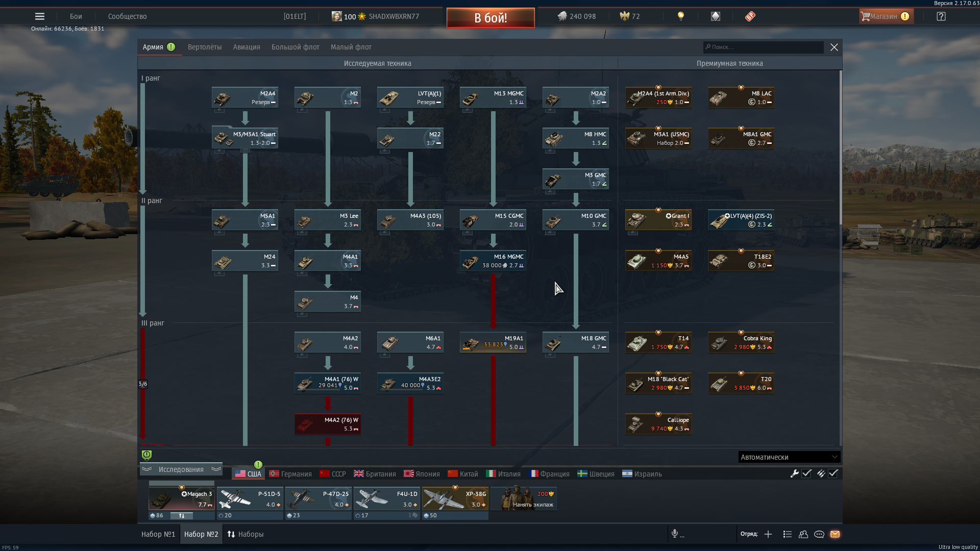The image size is (980, 551).
Task: Open the Сообщество menu
Action: (x=128, y=16)
